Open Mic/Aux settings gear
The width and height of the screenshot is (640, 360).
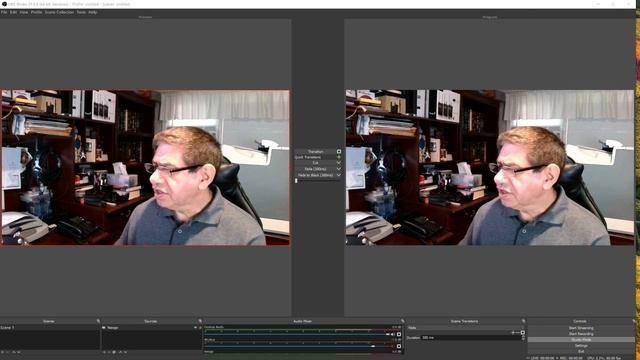coord(399,346)
